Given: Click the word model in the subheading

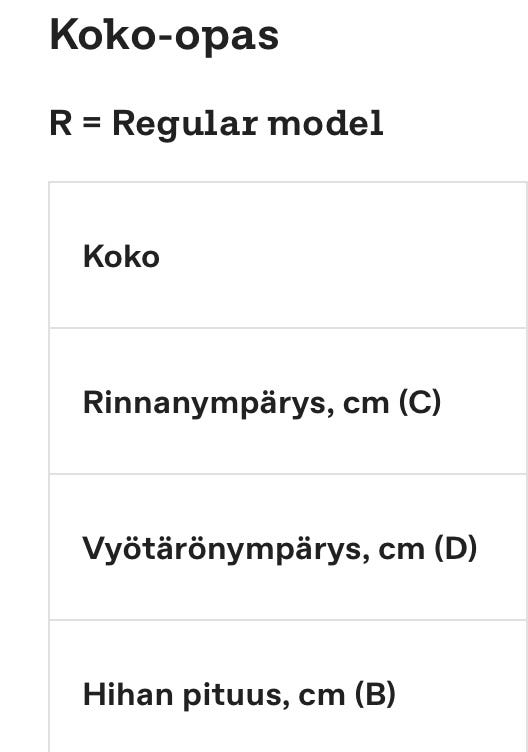Looking at the screenshot, I should click(326, 124).
